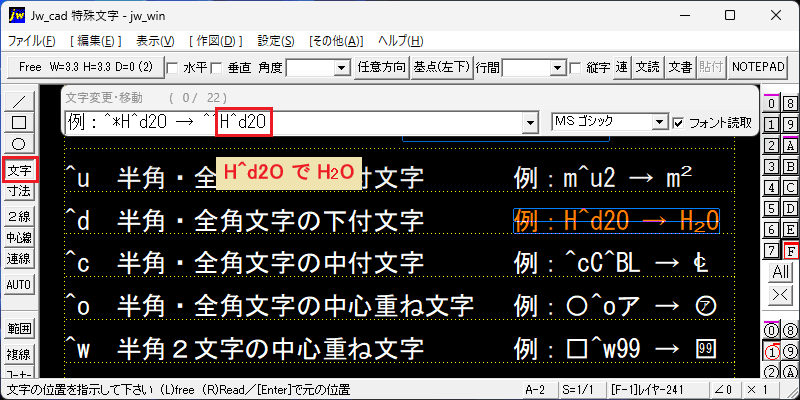Viewport: 800px width, 400px height.
Task: Click the 基点(左下) base point button
Action: 441,67
